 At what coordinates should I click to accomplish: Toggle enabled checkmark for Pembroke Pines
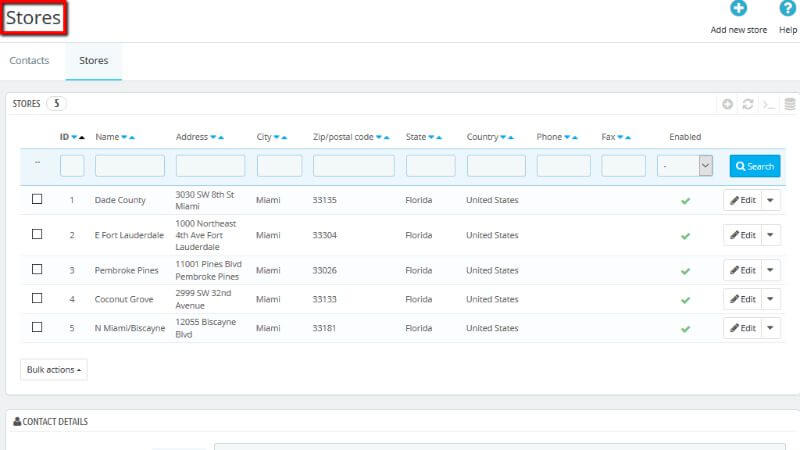685,271
